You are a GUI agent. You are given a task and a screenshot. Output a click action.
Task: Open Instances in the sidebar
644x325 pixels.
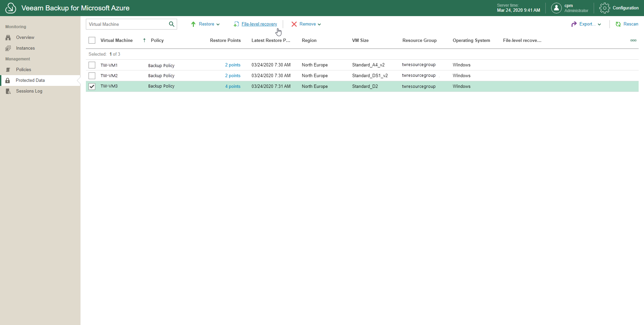click(x=25, y=48)
